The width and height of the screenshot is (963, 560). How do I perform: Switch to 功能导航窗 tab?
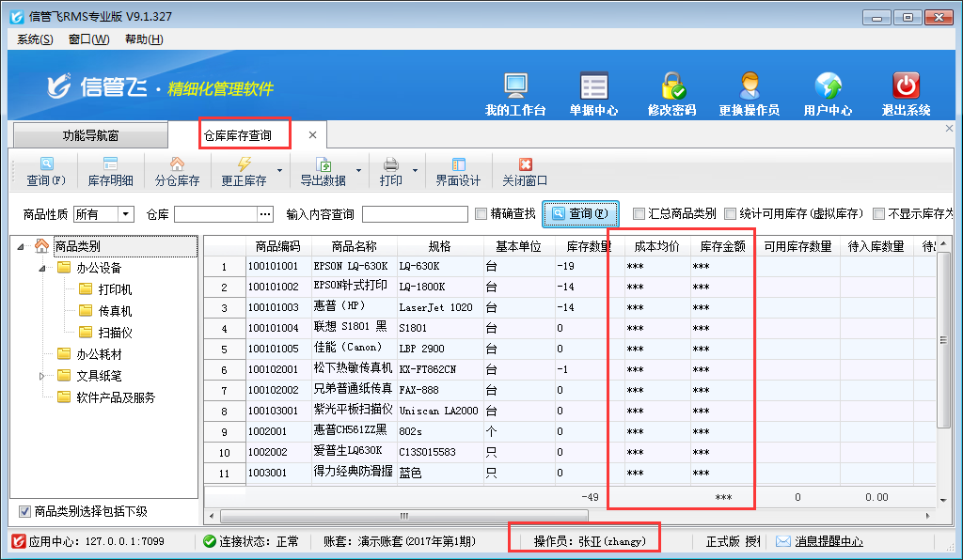coord(103,135)
